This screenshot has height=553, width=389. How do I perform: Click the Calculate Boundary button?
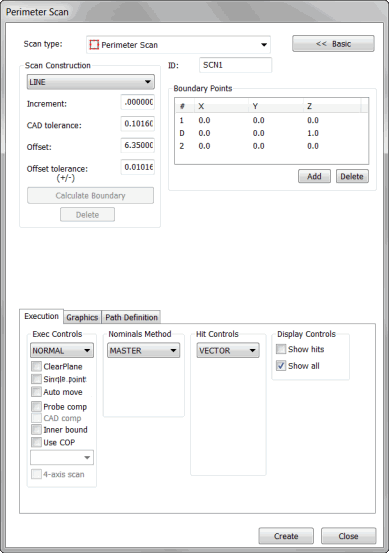tap(90, 195)
